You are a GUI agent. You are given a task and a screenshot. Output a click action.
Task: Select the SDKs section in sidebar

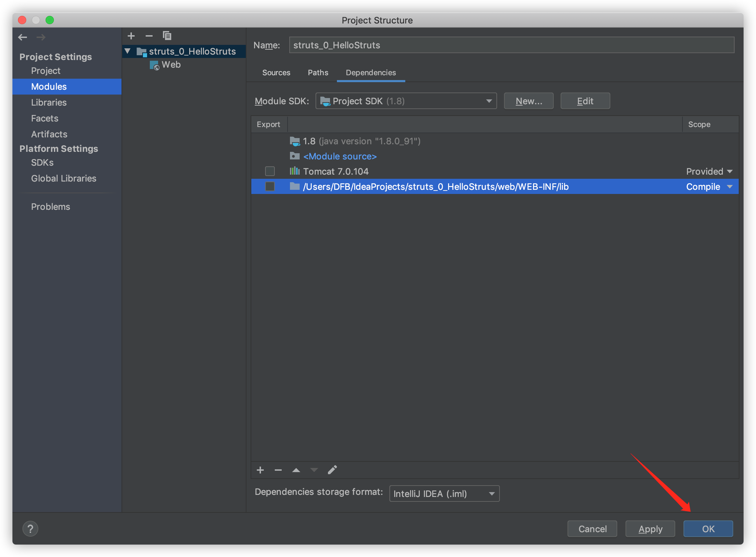click(42, 163)
